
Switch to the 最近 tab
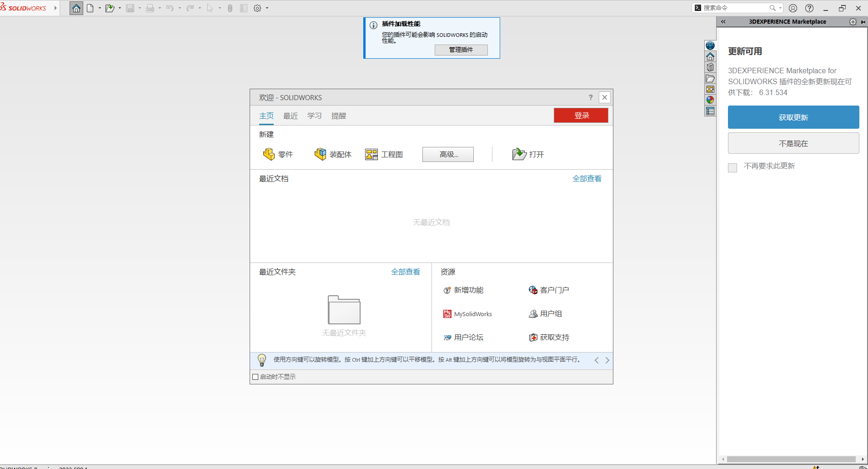point(290,116)
